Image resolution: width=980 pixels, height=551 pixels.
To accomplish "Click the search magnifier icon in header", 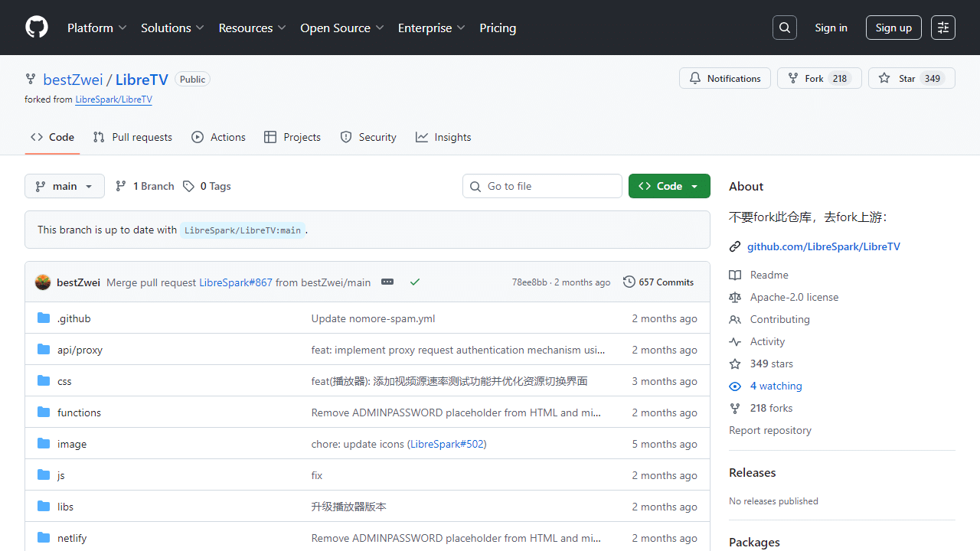I will coord(785,28).
